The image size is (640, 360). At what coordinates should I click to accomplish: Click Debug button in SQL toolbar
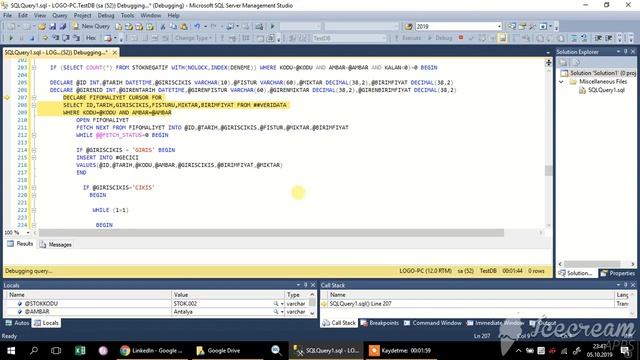(440, 38)
